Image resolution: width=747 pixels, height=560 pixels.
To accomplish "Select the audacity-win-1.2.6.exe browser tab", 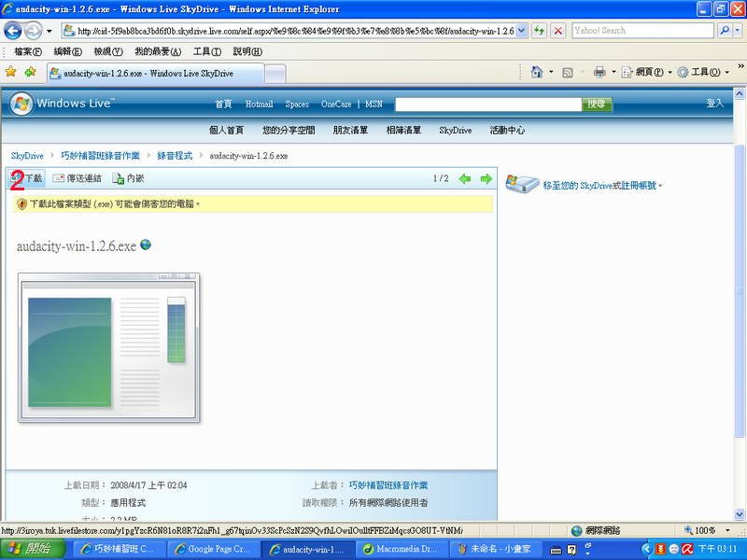I will tap(155, 74).
